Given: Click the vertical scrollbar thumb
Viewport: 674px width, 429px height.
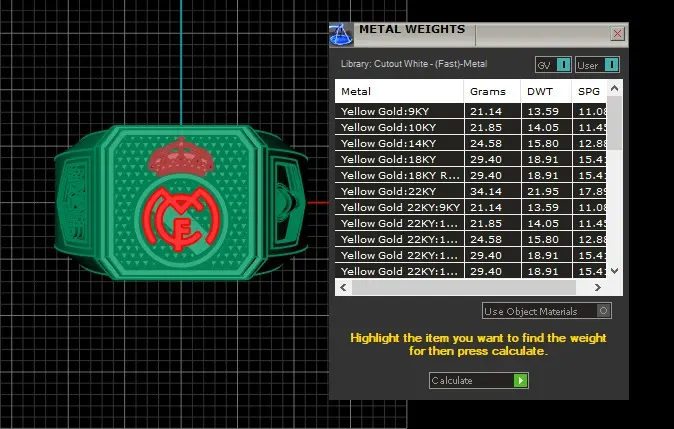Looking at the screenshot, I should [615, 123].
